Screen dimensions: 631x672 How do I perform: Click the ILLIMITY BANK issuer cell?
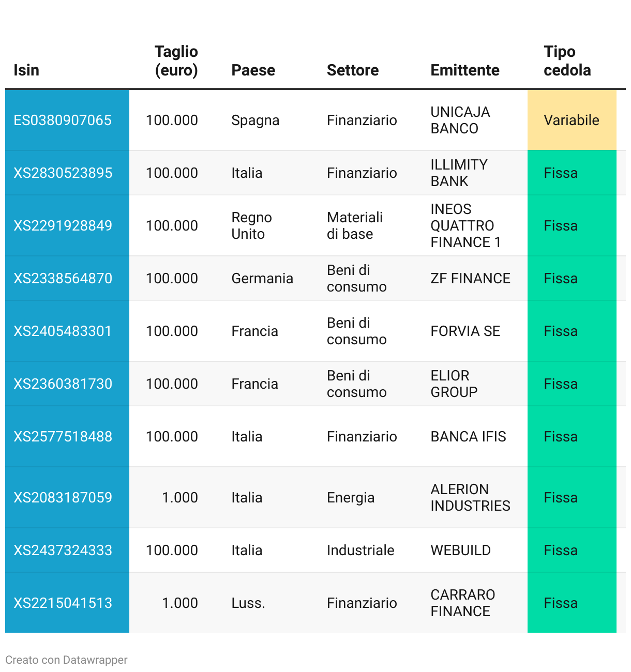click(x=459, y=173)
